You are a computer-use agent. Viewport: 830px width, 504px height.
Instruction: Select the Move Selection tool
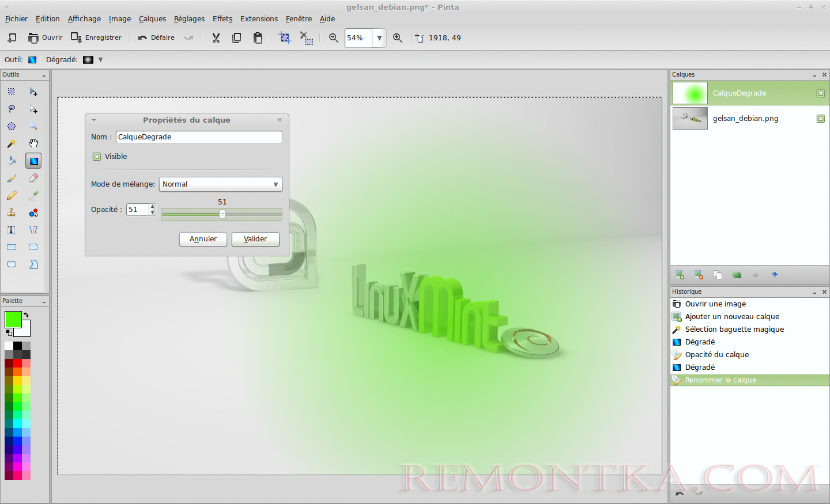click(x=33, y=109)
